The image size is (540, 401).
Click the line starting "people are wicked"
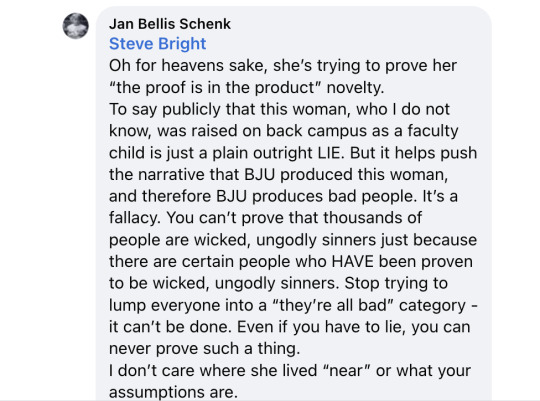click(293, 240)
